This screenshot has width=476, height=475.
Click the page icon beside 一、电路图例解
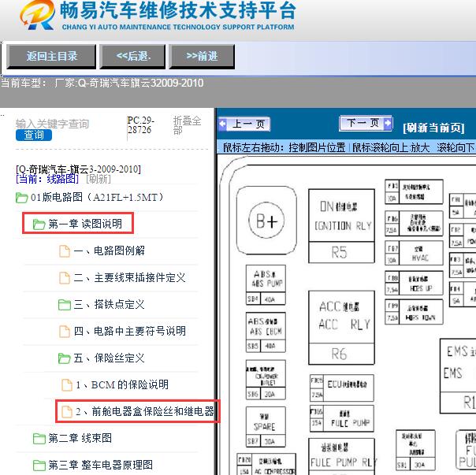click(x=65, y=251)
